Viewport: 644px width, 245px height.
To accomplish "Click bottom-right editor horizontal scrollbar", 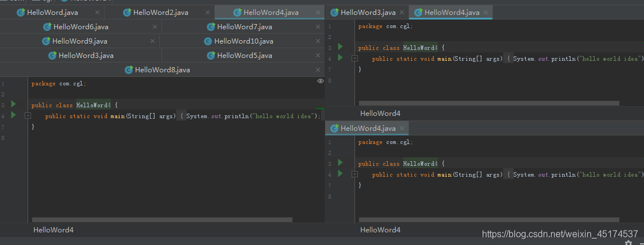I will (489, 220).
